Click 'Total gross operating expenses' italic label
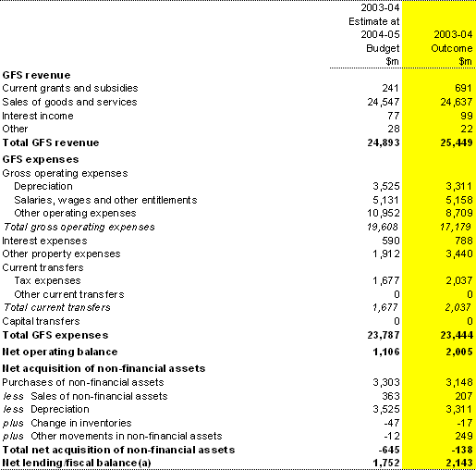Viewport: 476px width, 470px height. pyautogui.click(x=79, y=227)
